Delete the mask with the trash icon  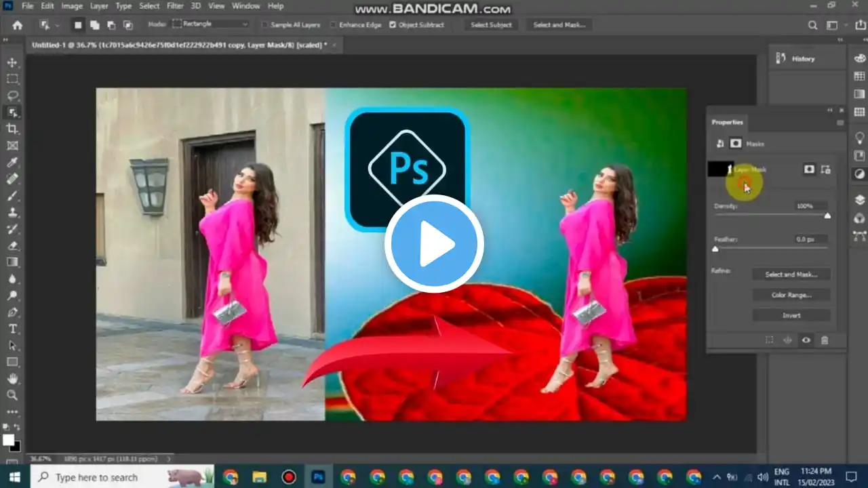(825, 340)
